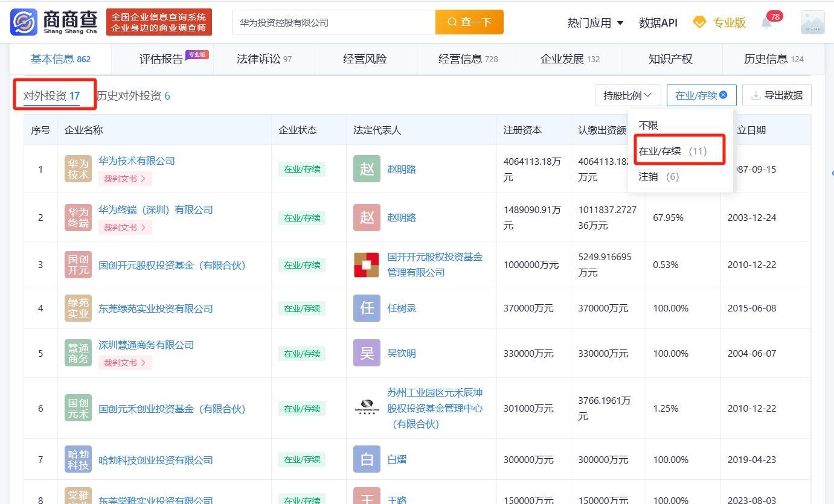
Task: Switch to 知识产权 tab
Action: (670, 59)
